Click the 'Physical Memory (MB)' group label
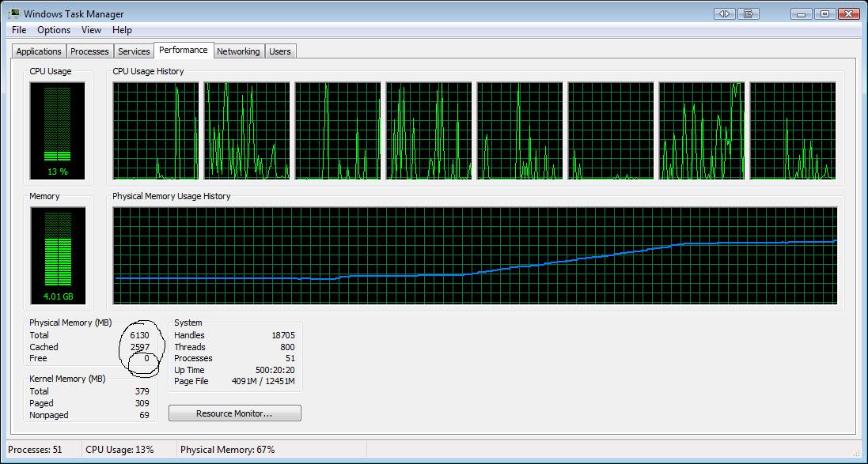 coord(71,323)
